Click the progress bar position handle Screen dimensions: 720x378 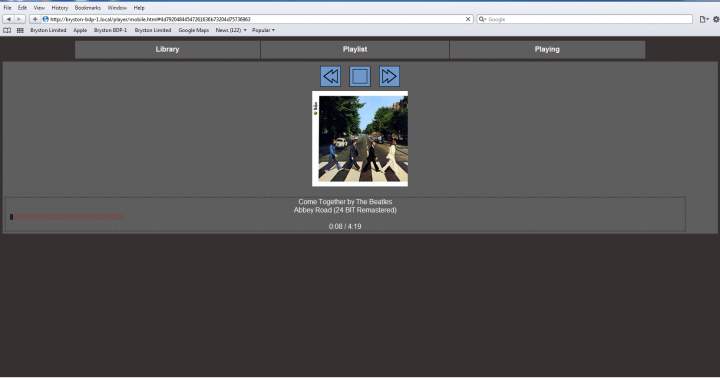[11, 217]
